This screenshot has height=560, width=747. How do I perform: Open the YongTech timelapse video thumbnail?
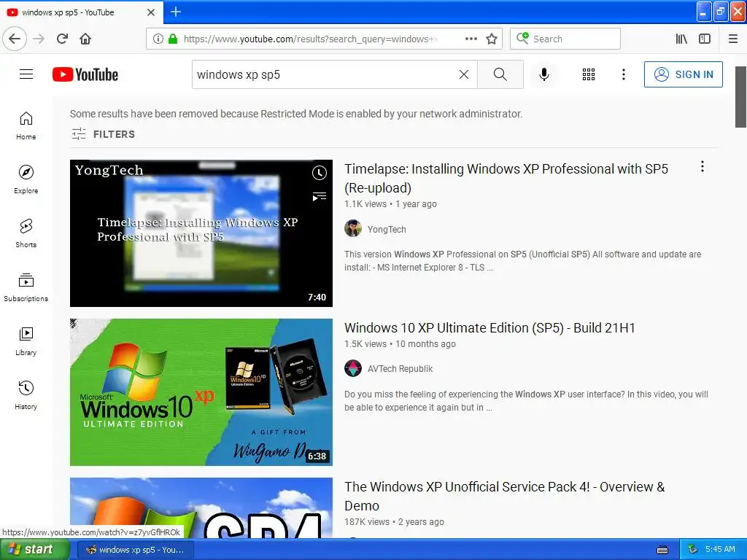point(201,233)
